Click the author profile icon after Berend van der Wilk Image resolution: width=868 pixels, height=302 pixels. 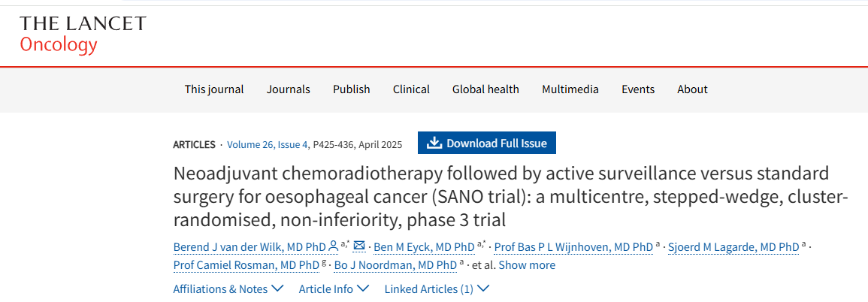pyautogui.click(x=334, y=246)
